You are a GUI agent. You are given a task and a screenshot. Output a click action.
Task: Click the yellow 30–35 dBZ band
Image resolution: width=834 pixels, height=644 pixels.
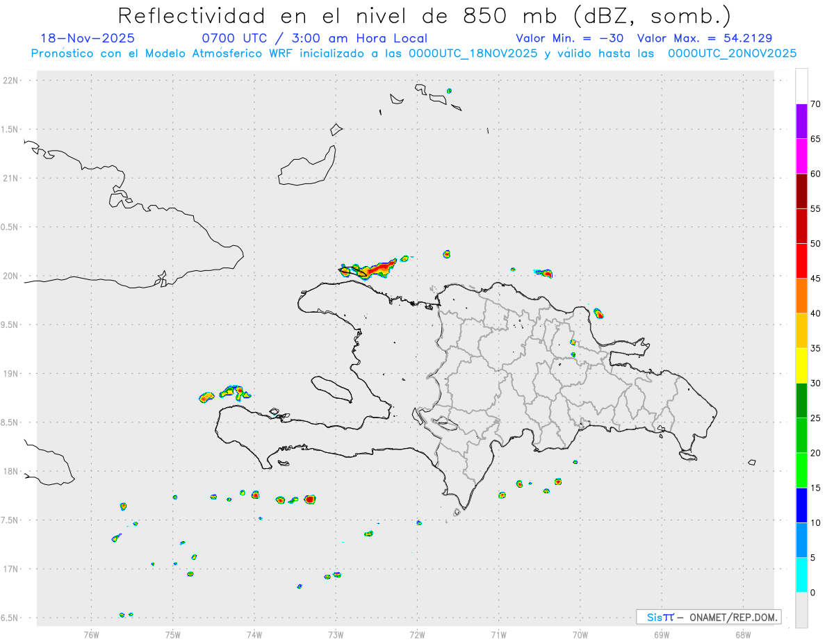(801, 365)
